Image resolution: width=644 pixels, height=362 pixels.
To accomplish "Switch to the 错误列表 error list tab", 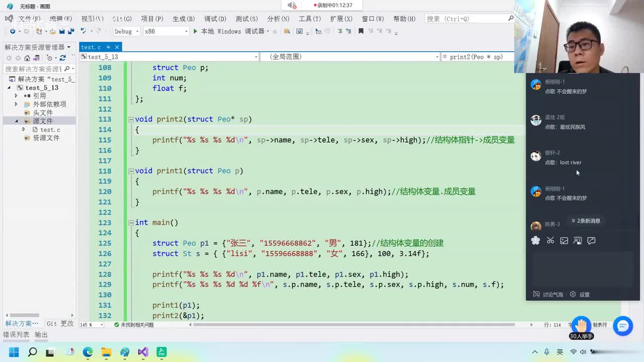I will coord(17,335).
